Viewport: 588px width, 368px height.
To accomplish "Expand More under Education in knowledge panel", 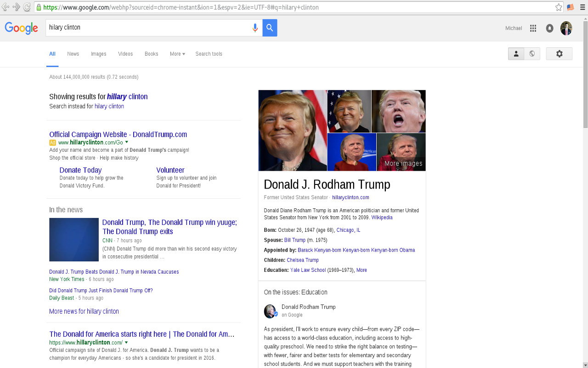I will pos(362,270).
